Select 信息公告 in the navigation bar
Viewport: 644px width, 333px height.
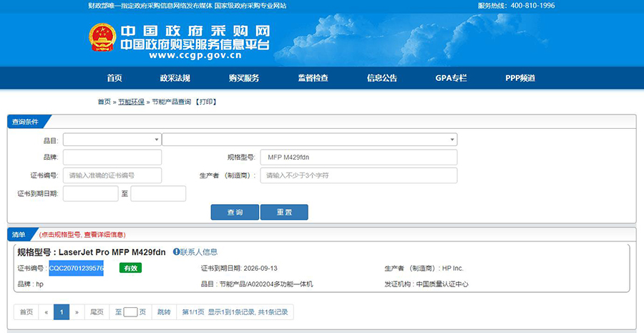click(x=381, y=78)
